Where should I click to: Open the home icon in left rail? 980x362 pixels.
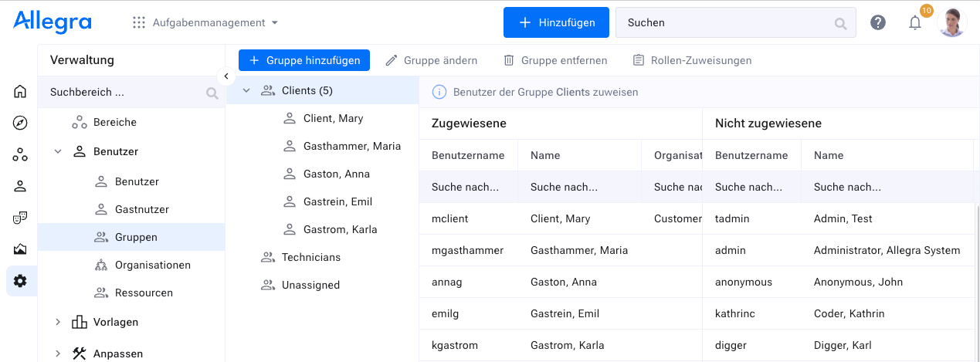[20, 92]
